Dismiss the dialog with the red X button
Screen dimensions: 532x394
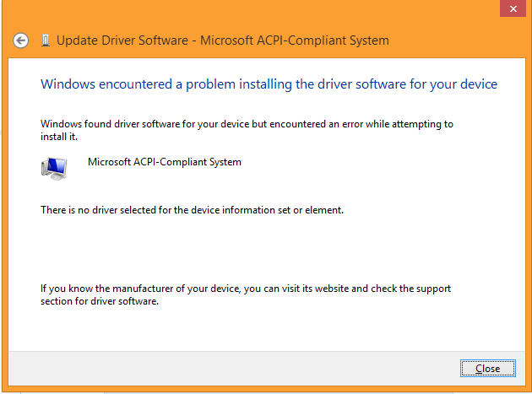click(513, 8)
